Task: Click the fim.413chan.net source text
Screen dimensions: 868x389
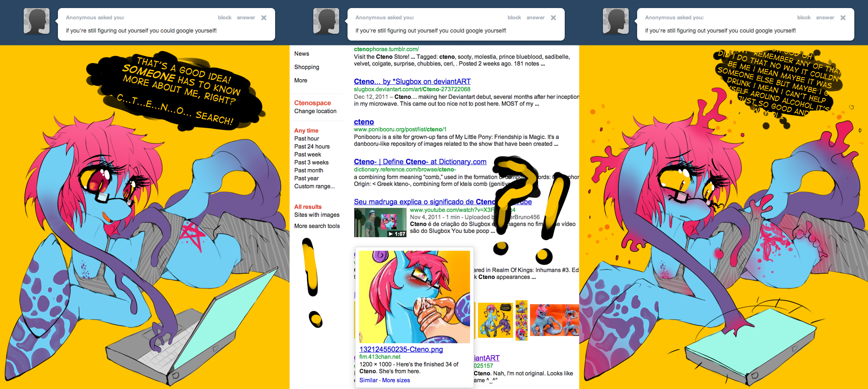Action: coord(380,357)
